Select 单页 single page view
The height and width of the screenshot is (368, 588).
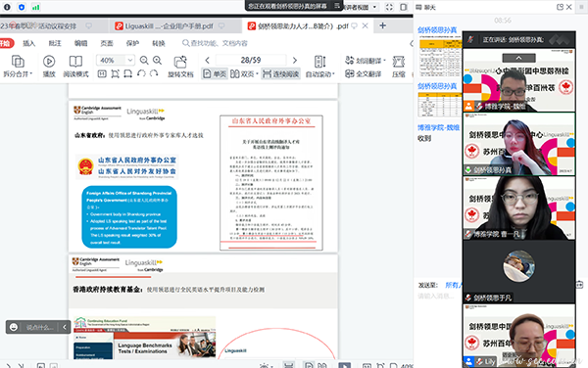click(215, 73)
